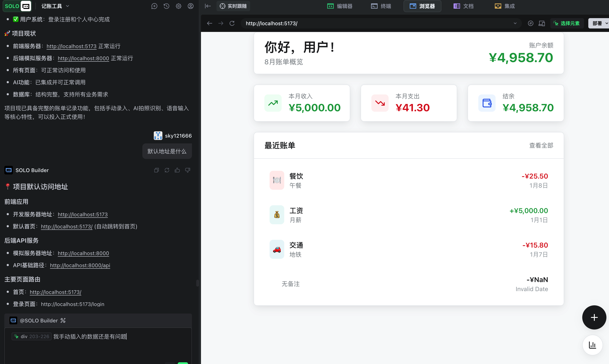The width and height of the screenshot is (609, 364).
Task: Click the 账户余额 ¥4,958.70 amount
Action: (x=521, y=57)
